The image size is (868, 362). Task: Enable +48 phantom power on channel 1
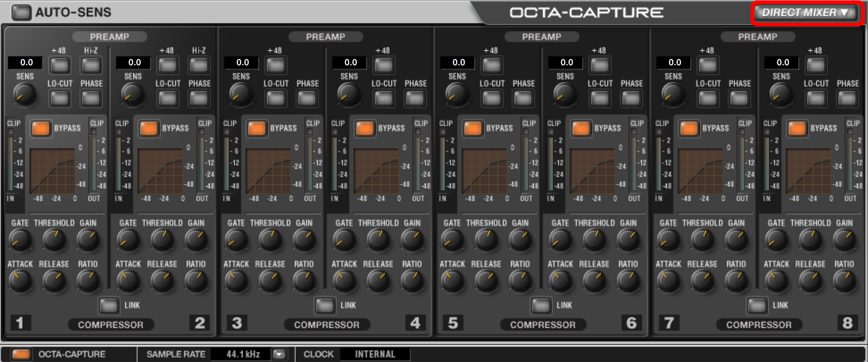point(59,65)
